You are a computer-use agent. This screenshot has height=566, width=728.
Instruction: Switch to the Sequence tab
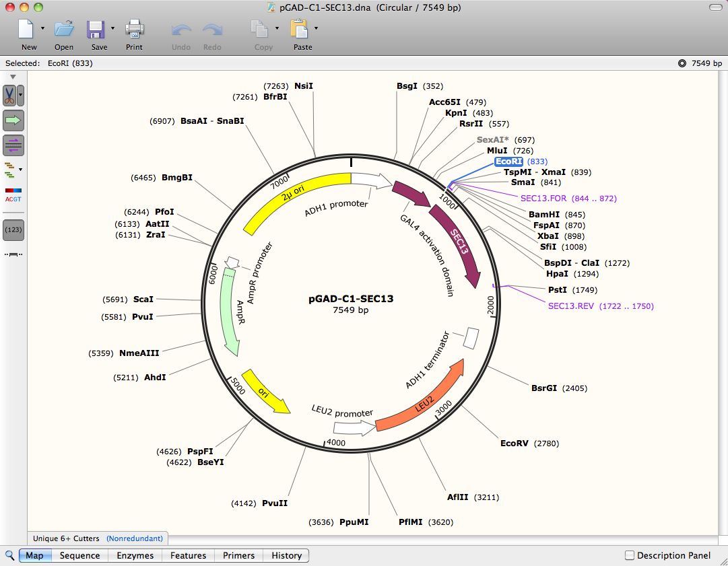point(79,555)
